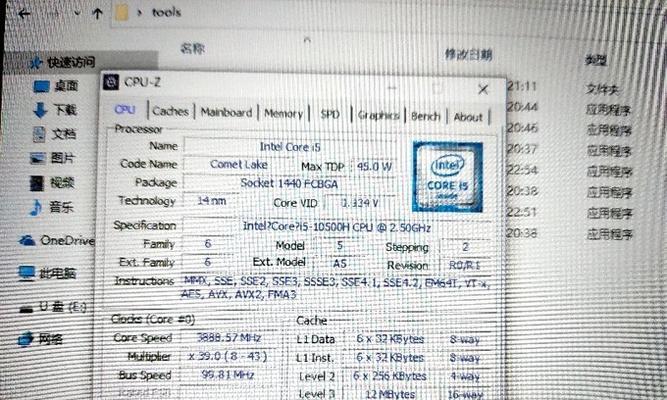Click the Ext. Model value A5
The height and width of the screenshot is (400, 667).
click(x=339, y=264)
